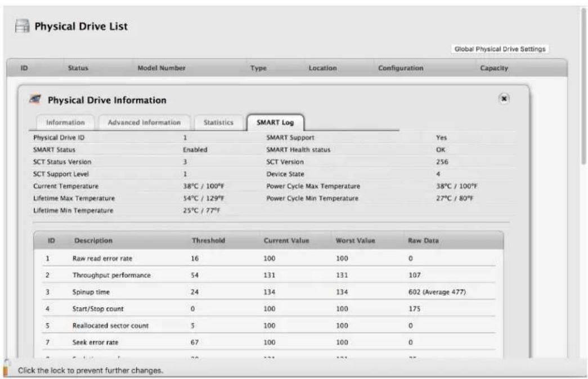This screenshot has width=588, height=379.
Task: Select the Reallocated sector count row
Action: [268, 326]
